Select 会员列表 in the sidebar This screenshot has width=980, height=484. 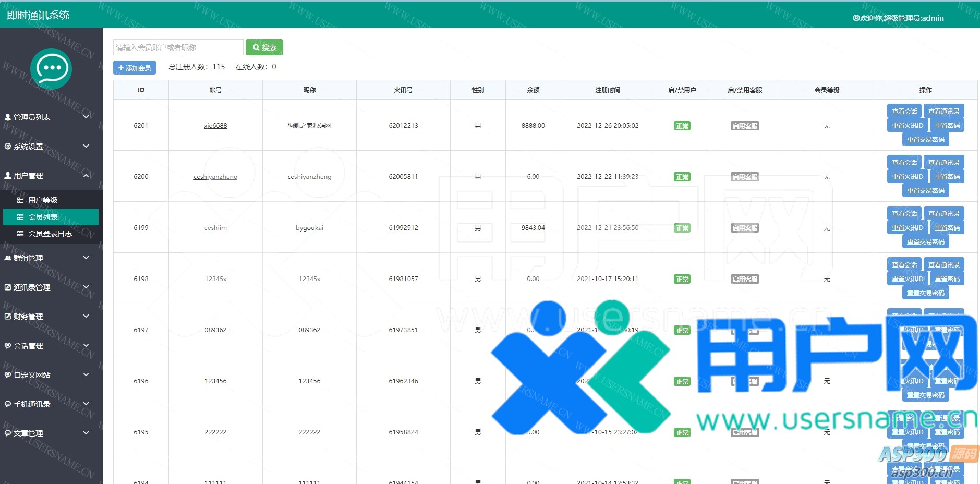click(51, 217)
